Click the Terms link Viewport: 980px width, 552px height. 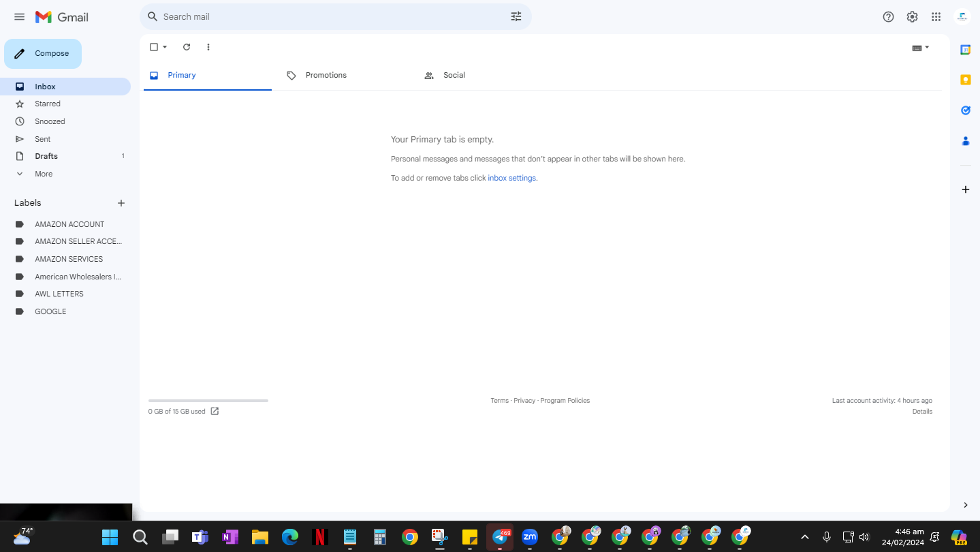tap(499, 401)
